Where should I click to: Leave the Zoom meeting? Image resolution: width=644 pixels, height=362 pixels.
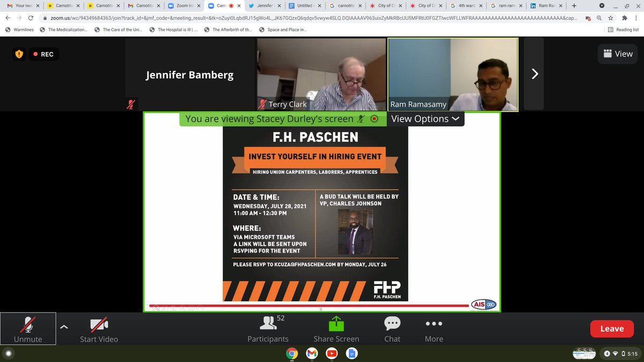612,329
